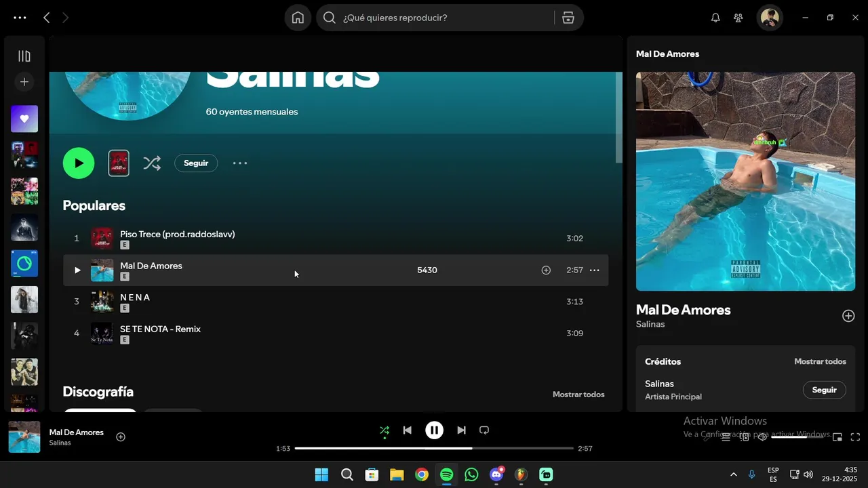This screenshot has width=868, height=488.
Task: Open Salinas artist link under the side panel title
Action: pos(650,325)
